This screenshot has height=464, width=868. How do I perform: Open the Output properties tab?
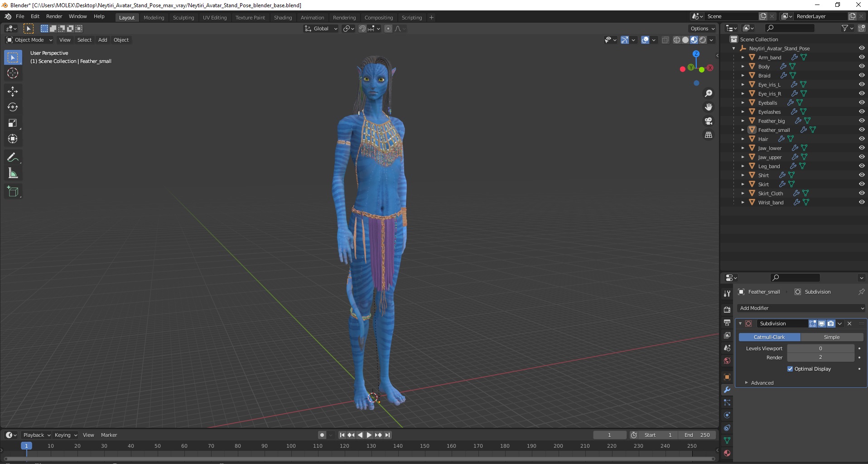tap(727, 323)
